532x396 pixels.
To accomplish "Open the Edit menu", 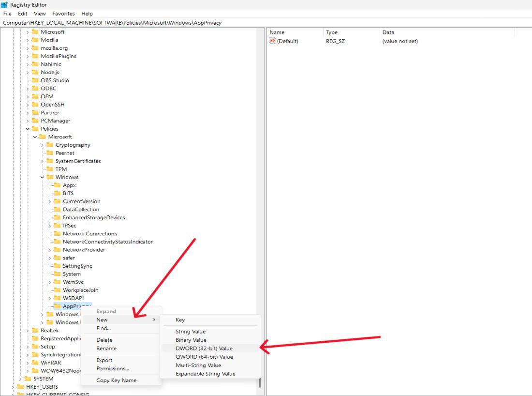I will tap(22, 14).
